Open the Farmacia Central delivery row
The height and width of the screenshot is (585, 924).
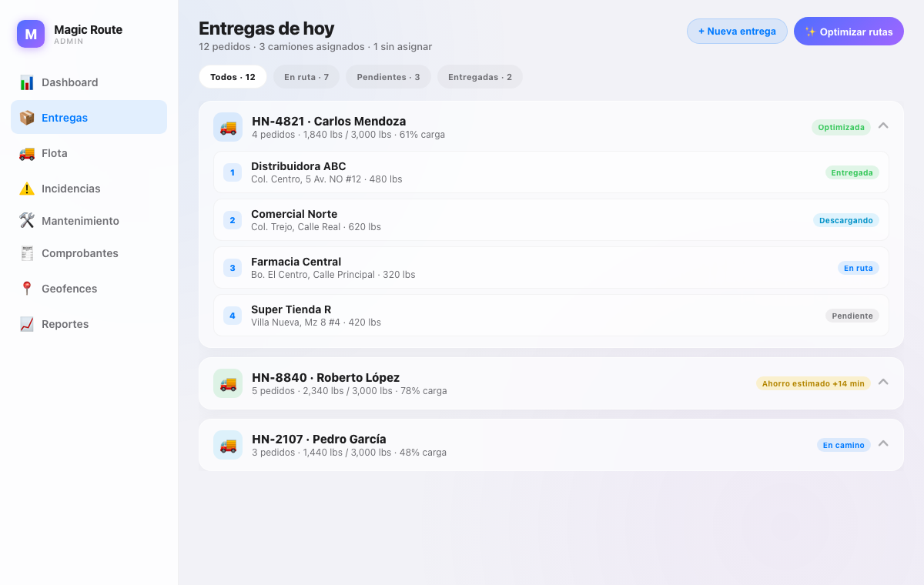551,268
